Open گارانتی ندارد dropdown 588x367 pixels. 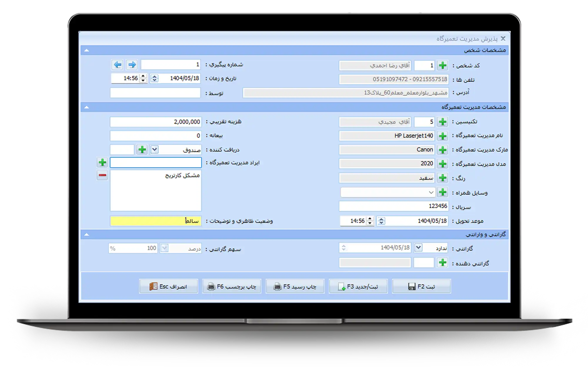[418, 248]
